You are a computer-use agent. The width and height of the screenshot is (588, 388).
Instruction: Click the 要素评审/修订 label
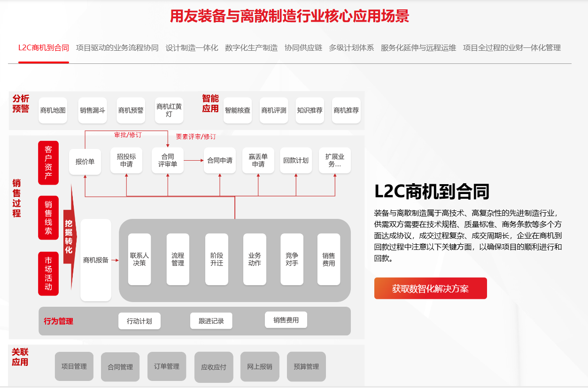coord(196,137)
